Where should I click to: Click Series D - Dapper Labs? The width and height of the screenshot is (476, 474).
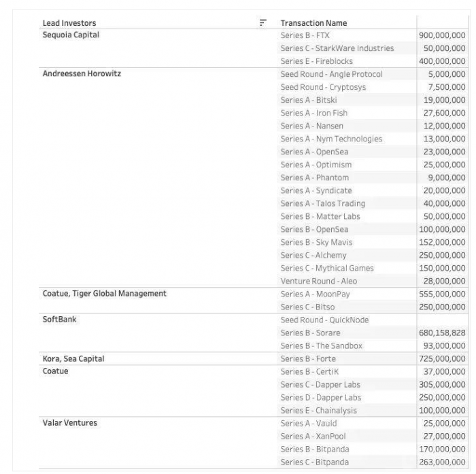pyautogui.click(x=321, y=397)
